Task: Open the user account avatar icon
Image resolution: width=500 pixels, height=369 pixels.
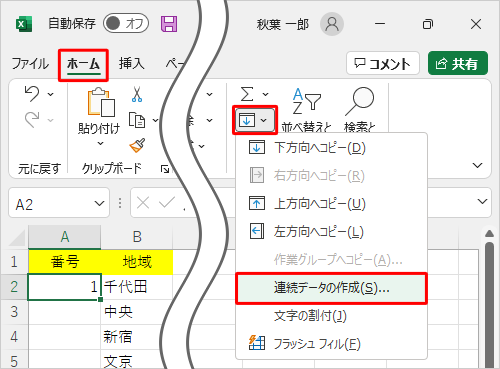Action: pyautogui.click(x=332, y=24)
